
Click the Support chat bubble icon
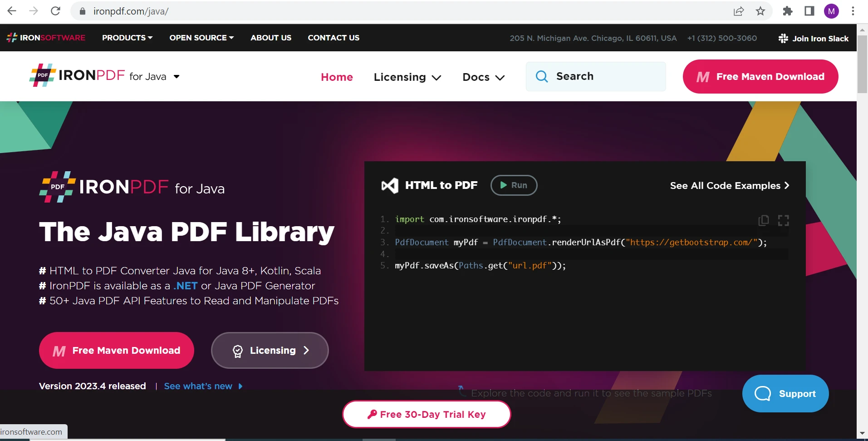[x=762, y=393]
